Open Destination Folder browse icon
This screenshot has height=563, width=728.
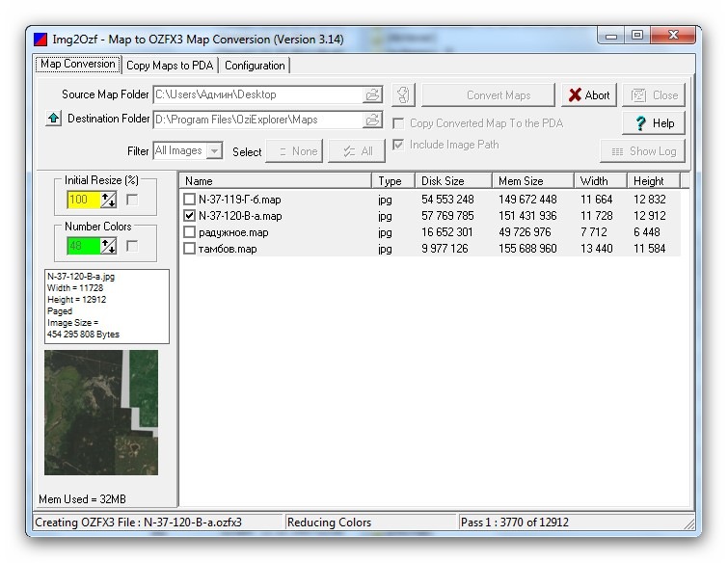[373, 120]
